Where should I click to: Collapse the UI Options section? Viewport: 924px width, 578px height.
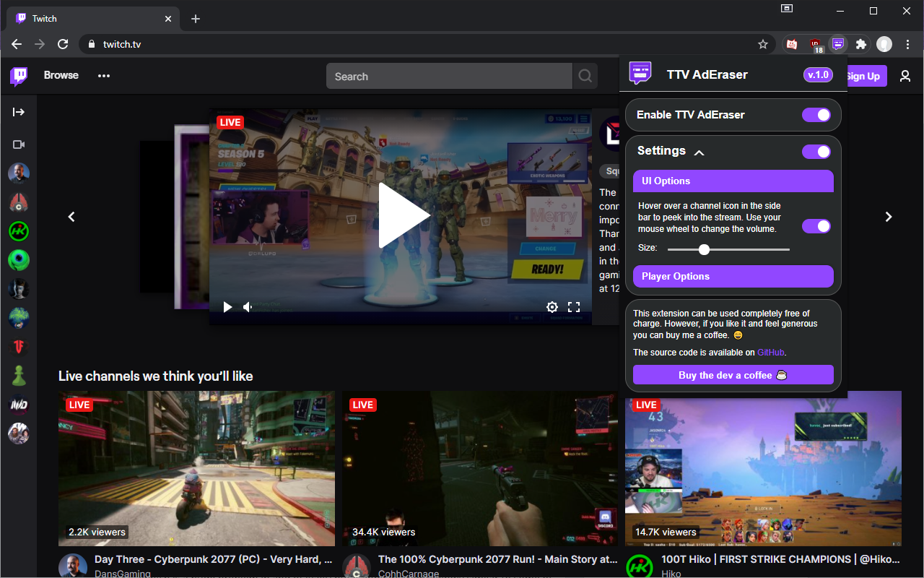733,181
